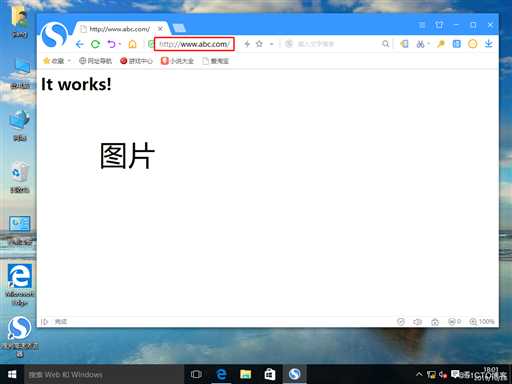The width and height of the screenshot is (512, 384).
Task: Click the magnifier search icon
Action: coord(385,44)
